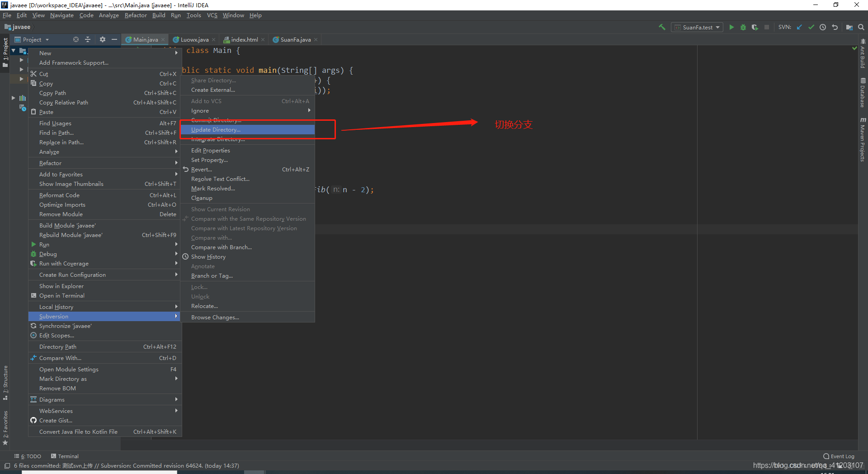Screen dimensions: 868x474
Task: Click the green inspection checkmark in editor corner
Action: coord(854,48)
